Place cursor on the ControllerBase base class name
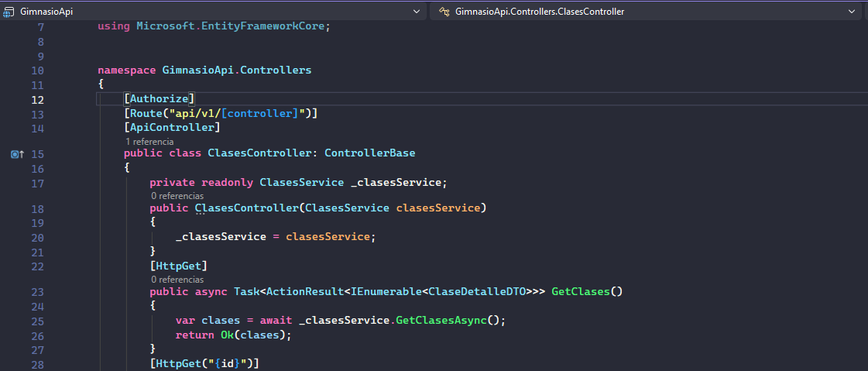 coord(369,153)
